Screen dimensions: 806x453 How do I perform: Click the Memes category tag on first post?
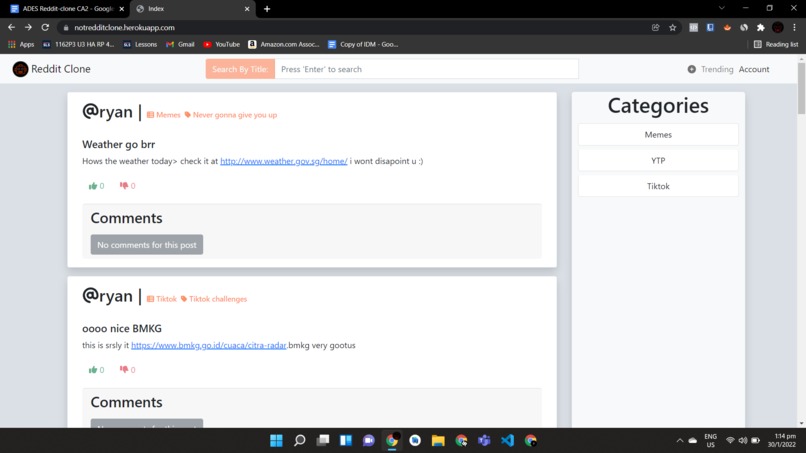point(163,115)
